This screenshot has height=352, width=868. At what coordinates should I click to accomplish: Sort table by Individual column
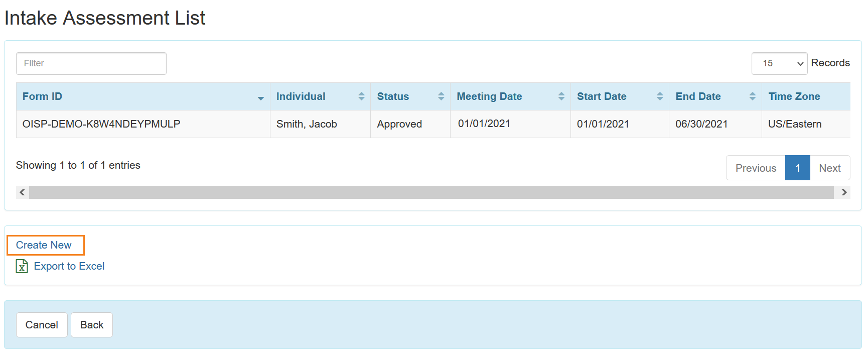361,96
